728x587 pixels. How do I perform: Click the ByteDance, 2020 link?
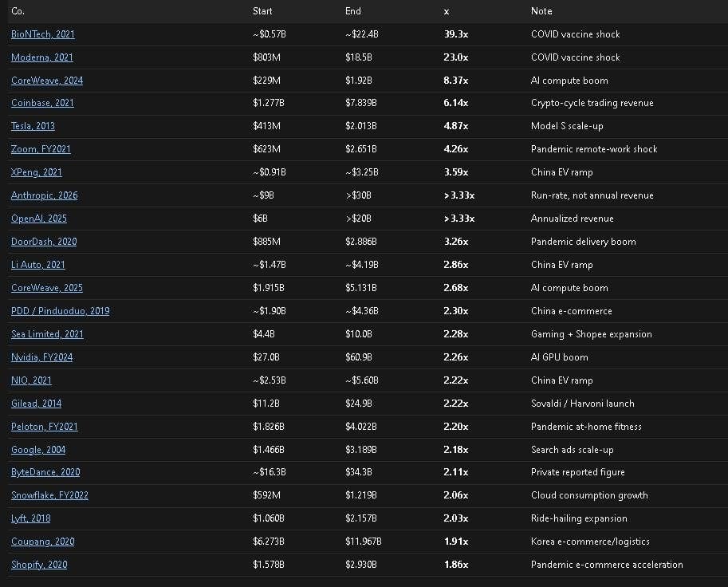(45, 472)
